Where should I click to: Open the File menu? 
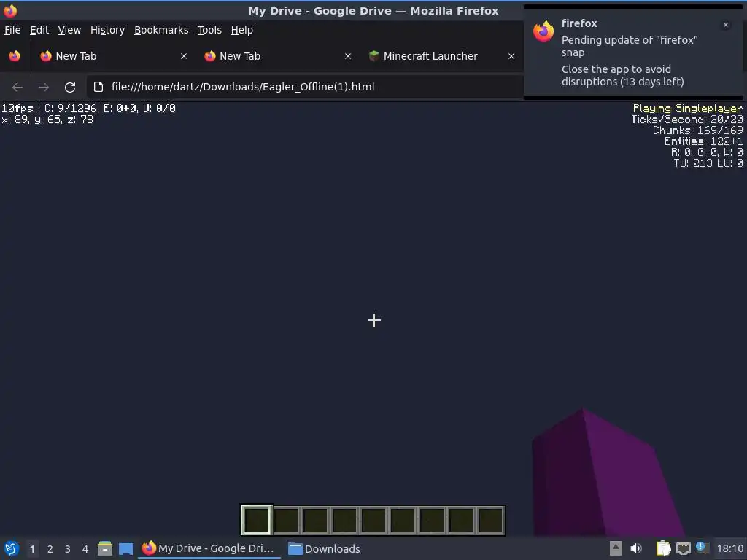(12, 30)
